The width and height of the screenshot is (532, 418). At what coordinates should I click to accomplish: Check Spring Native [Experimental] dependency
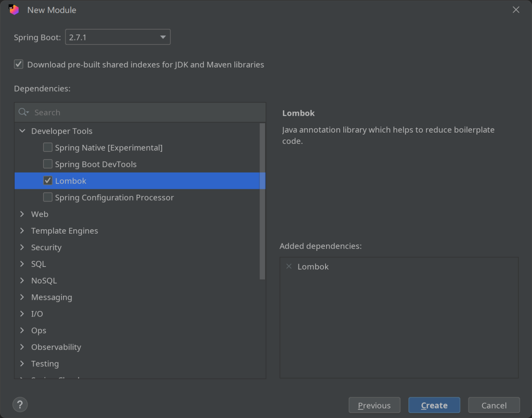click(x=47, y=147)
